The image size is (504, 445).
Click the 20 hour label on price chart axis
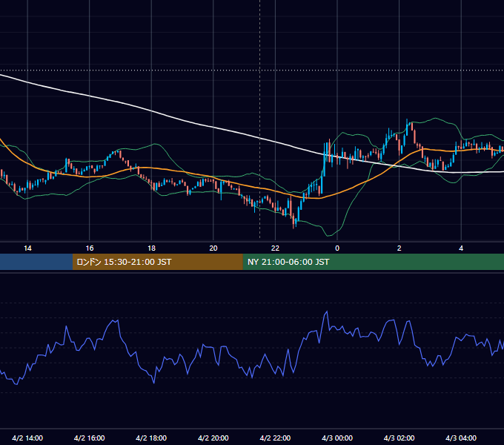click(213, 248)
